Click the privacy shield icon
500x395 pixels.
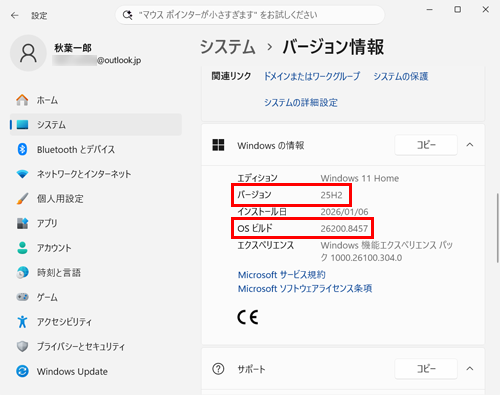click(x=22, y=346)
